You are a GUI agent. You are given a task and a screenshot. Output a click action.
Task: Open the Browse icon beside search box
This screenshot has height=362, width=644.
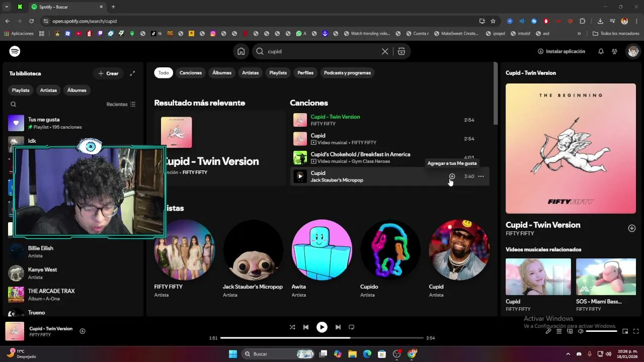[x=401, y=51]
